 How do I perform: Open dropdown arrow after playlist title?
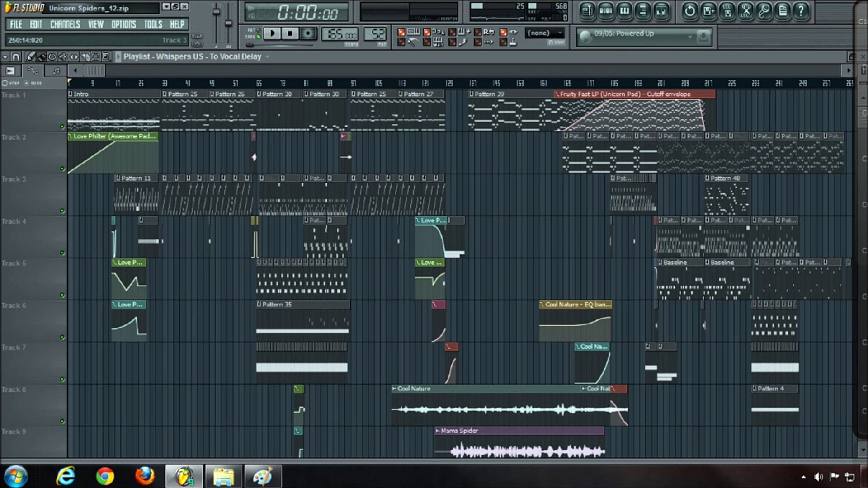point(268,57)
